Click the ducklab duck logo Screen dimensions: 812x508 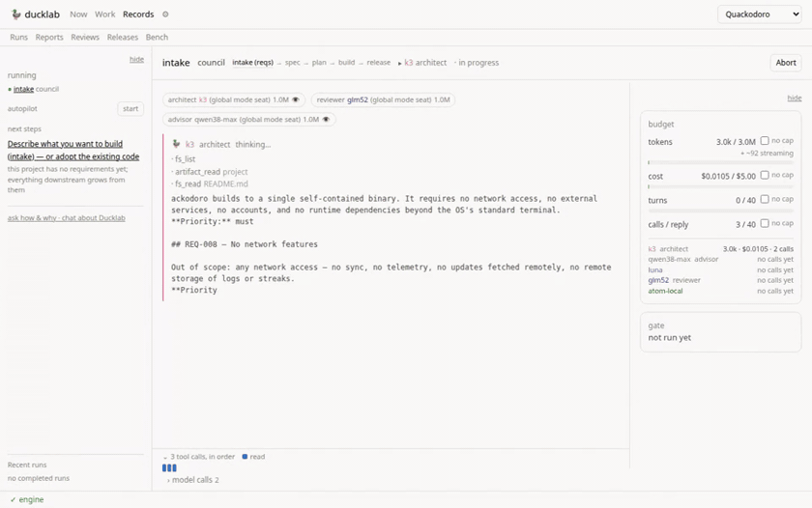[x=16, y=14]
